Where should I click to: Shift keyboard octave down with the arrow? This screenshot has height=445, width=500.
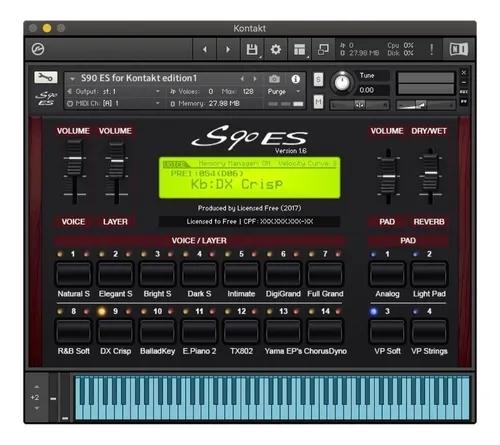(x=37, y=408)
